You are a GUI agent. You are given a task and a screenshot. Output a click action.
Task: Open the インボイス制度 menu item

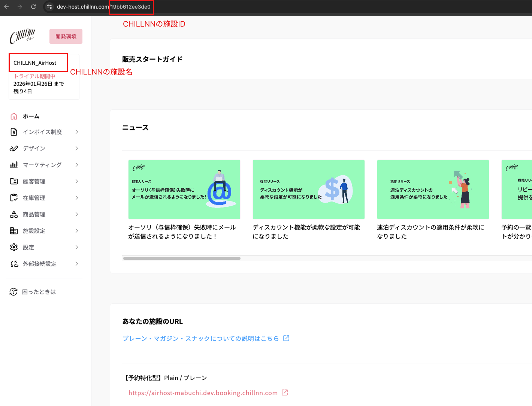coord(42,132)
